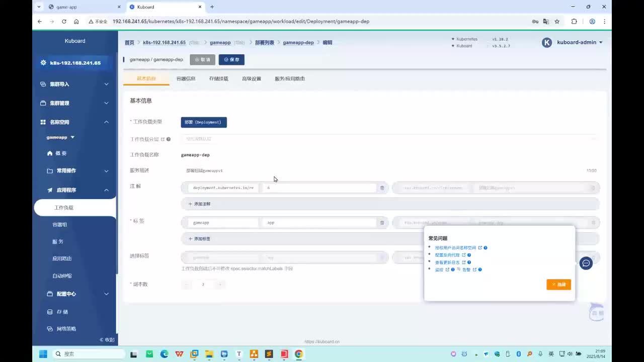
Task: Click the external link icon beside 工作负载分层
Action: (x=163, y=139)
